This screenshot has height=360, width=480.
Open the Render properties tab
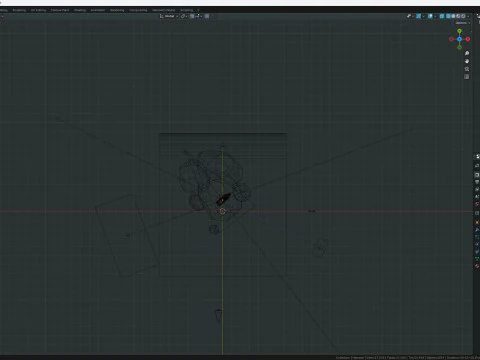tap(477, 175)
